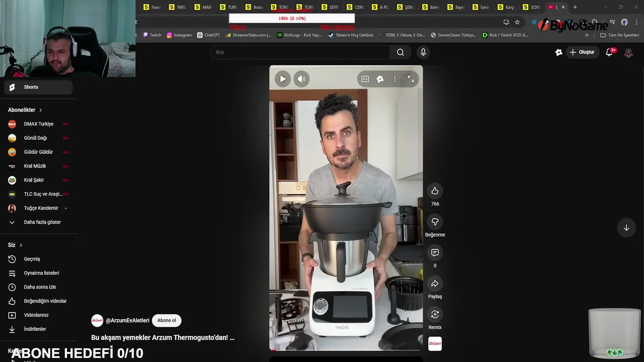The width and height of the screenshot is (644, 362).
Task: Bookmark this page with the star
Action: click(x=517, y=22)
